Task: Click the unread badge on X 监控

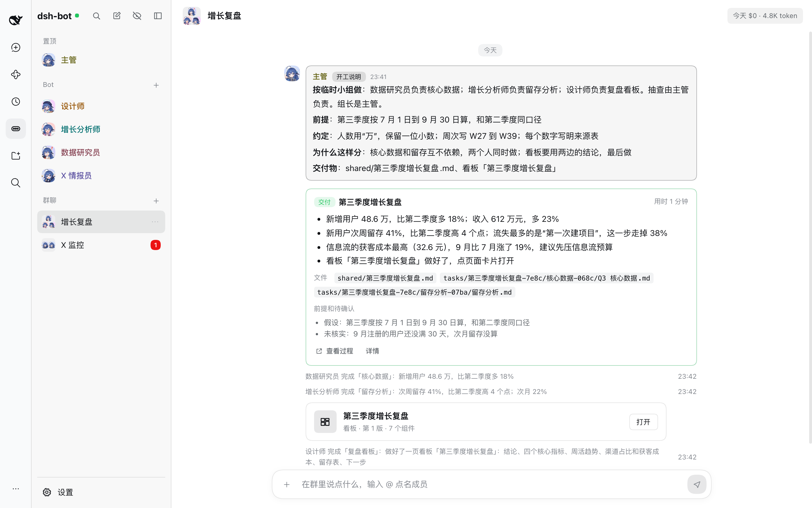Action: [155, 245]
